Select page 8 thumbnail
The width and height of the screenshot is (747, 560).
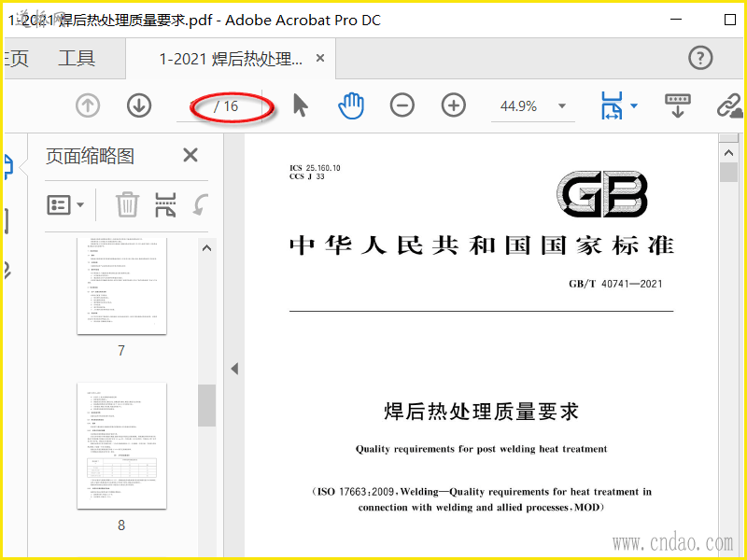pyautogui.click(x=122, y=445)
